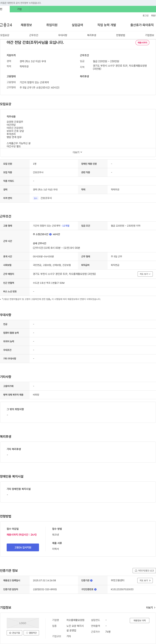The width and height of the screenshot is (156, 644).
Task: View the 채용정보 이력 button
Action: click(x=139, y=621)
